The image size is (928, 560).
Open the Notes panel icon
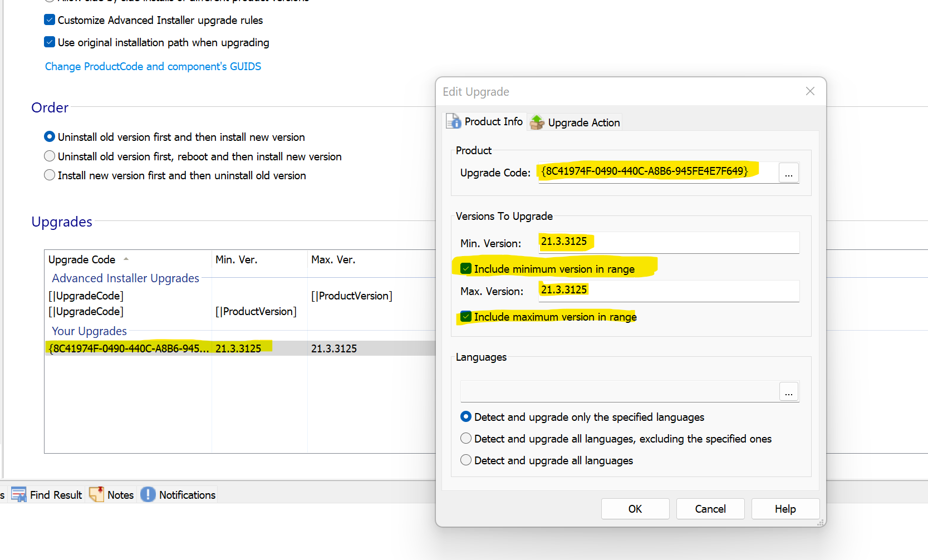click(96, 494)
